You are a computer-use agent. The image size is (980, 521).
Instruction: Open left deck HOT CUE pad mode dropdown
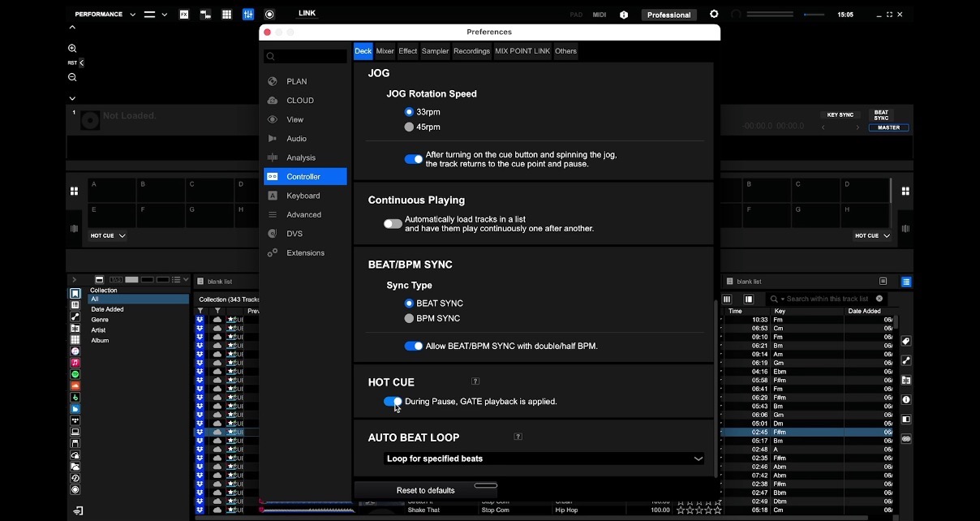(x=108, y=235)
